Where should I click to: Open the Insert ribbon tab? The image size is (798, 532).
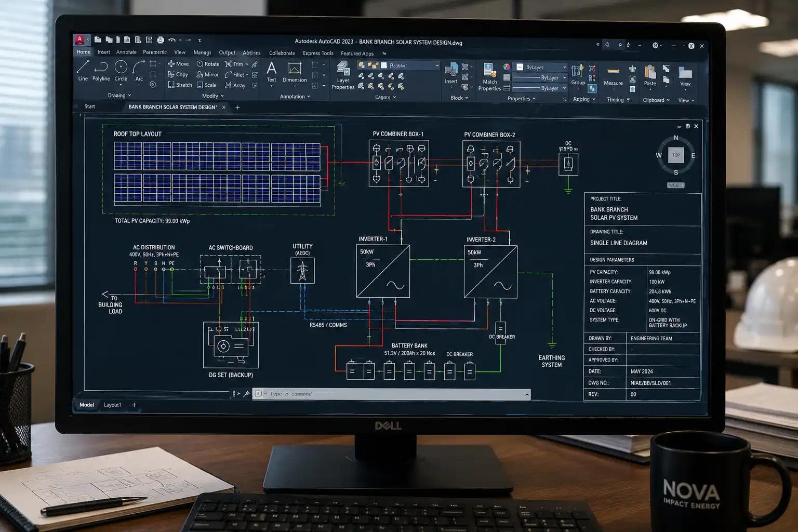104,52
